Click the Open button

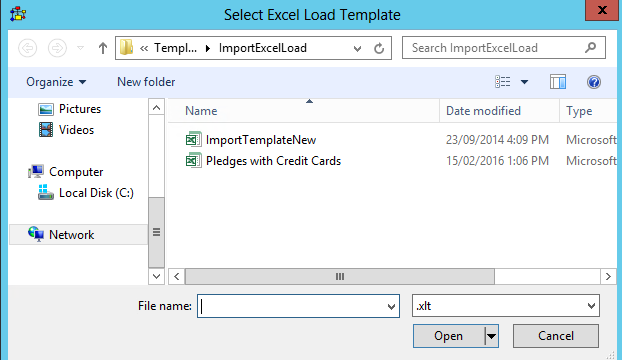point(448,336)
